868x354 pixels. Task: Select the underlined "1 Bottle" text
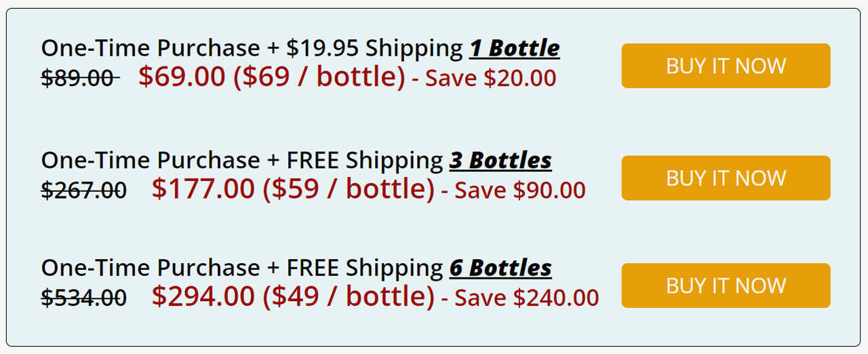[514, 48]
